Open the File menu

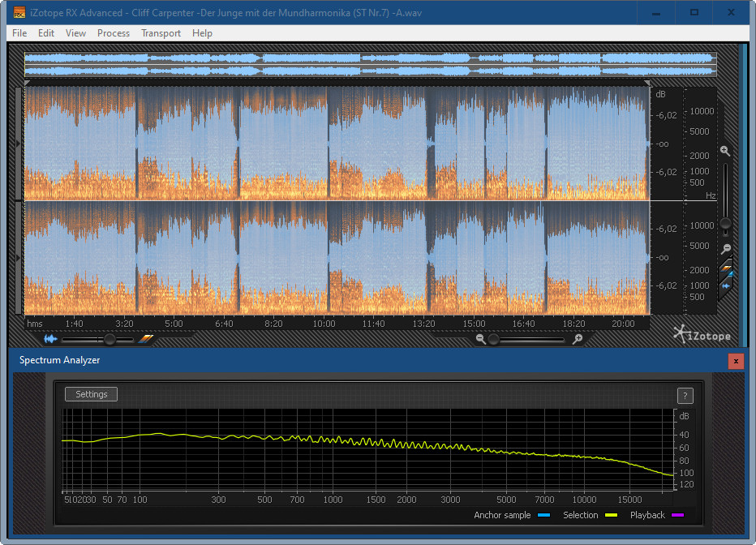pos(19,33)
